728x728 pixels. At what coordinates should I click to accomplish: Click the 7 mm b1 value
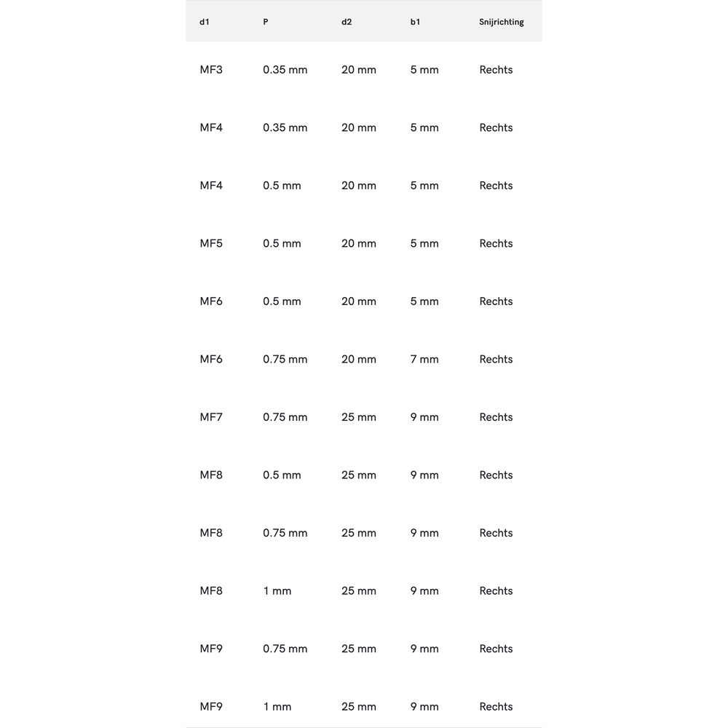424,359
